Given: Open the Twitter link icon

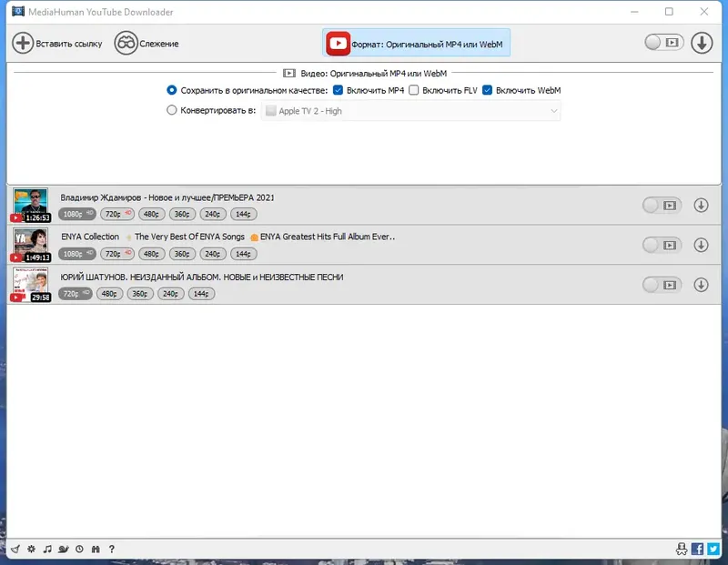Looking at the screenshot, I should 713,550.
